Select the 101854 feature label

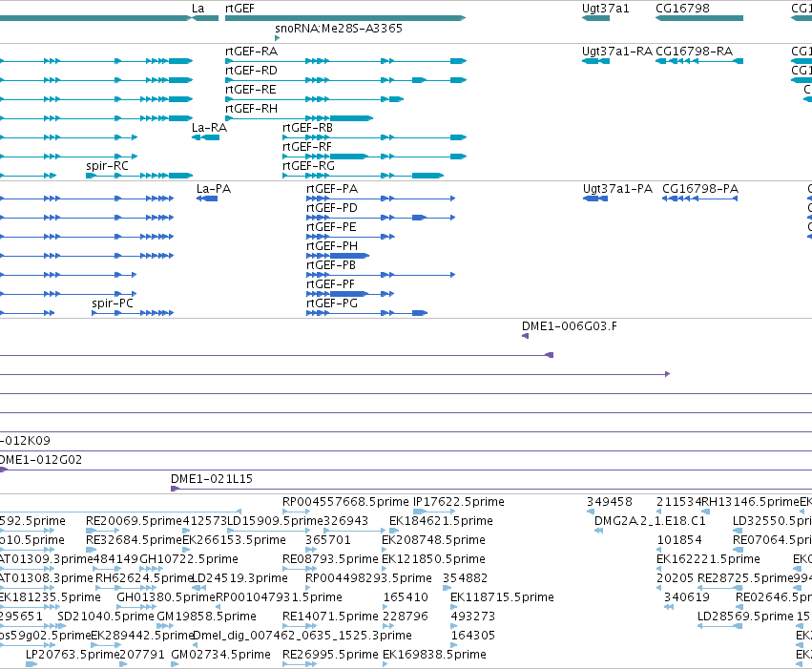coord(679,540)
